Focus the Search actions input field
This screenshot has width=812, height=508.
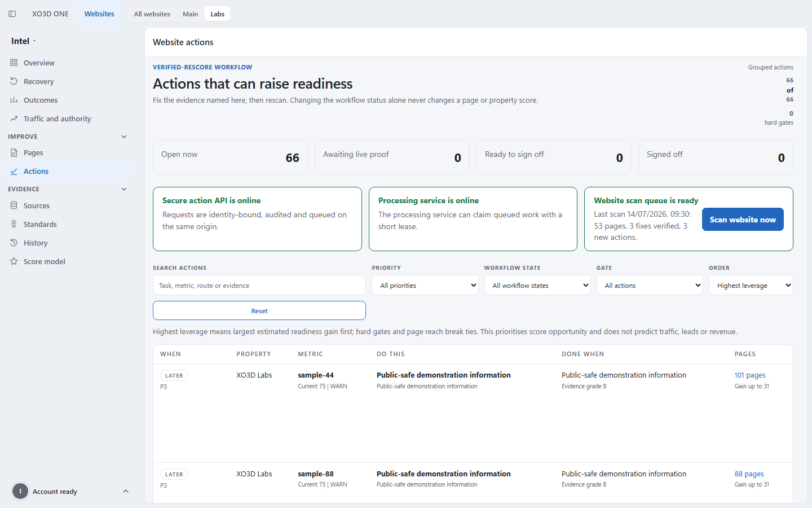coord(259,285)
